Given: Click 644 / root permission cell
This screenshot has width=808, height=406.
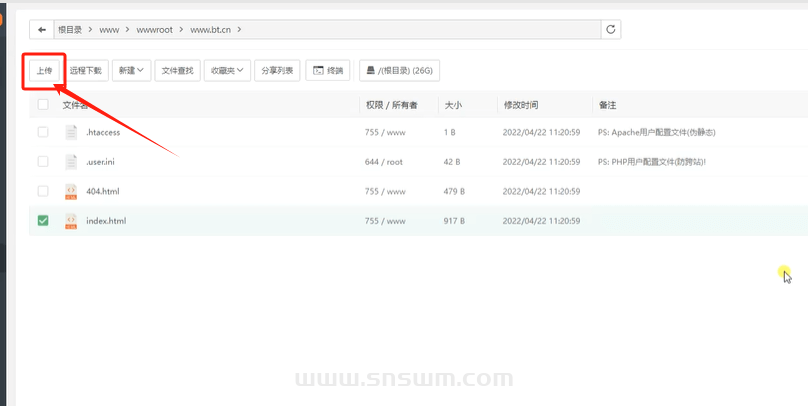Looking at the screenshot, I should click(x=384, y=162).
